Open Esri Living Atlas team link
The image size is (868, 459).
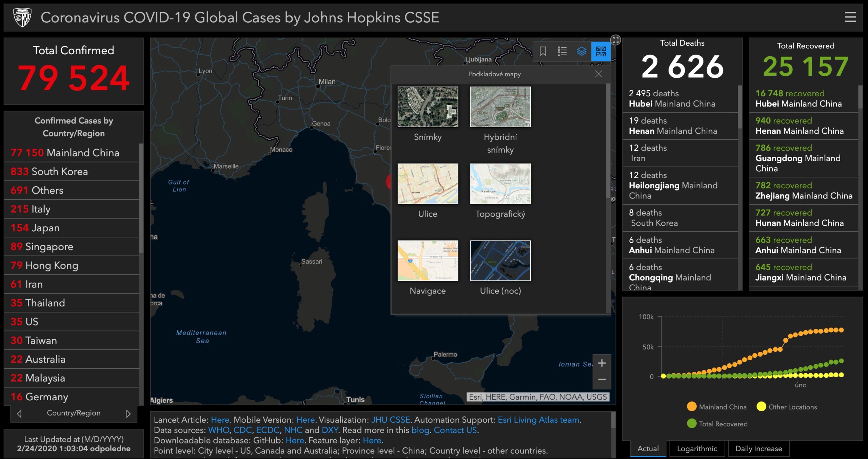pos(538,420)
